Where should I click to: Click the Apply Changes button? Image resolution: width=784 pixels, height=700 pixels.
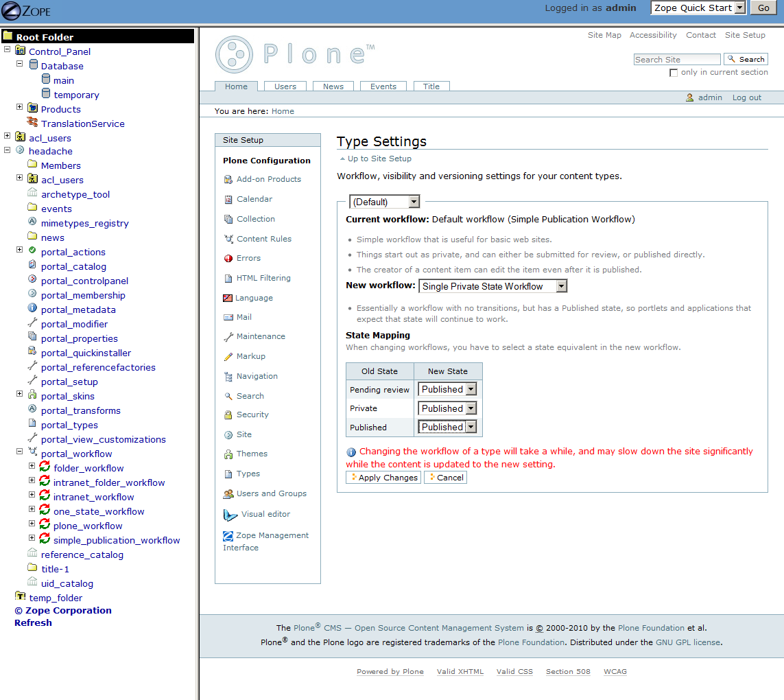pyautogui.click(x=383, y=478)
